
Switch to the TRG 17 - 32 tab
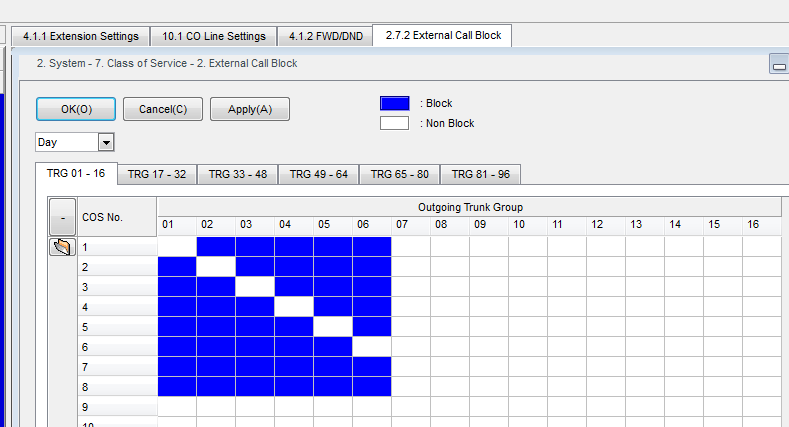pyautogui.click(x=157, y=175)
